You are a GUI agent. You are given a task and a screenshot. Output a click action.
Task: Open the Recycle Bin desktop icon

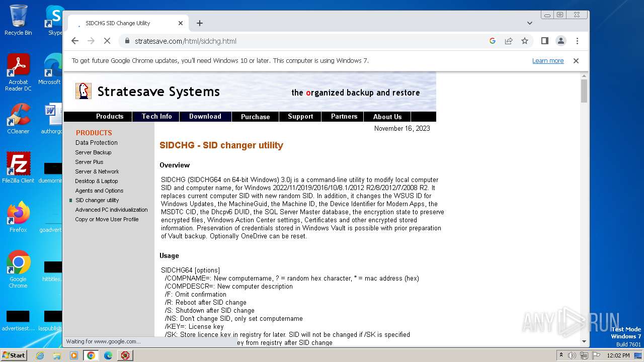[x=18, y=20]
